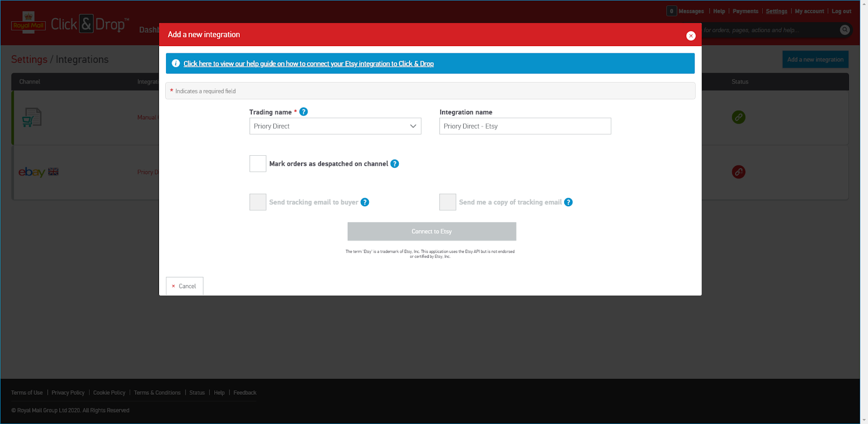The width and height of the screenshot is (868, 424).
Task: Click help icon beside Send me a copy
Action: point(569,202)
